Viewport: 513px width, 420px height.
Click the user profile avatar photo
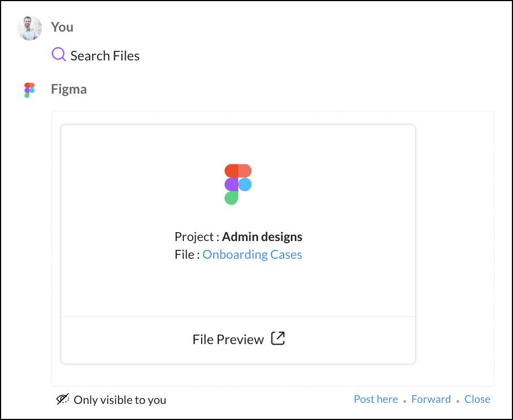[x=29, y=28]
